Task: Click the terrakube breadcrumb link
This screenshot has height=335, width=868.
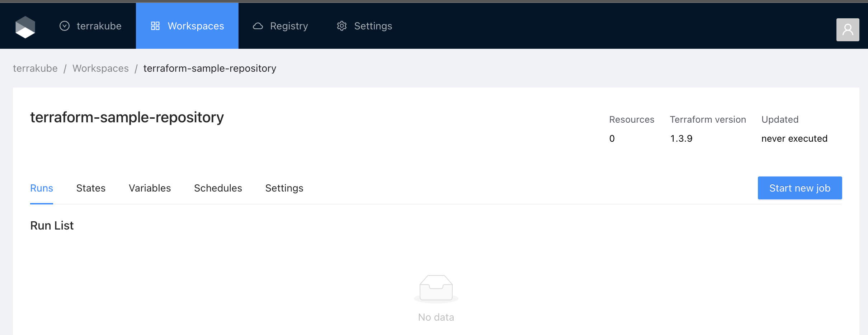Action: [35, 69]
